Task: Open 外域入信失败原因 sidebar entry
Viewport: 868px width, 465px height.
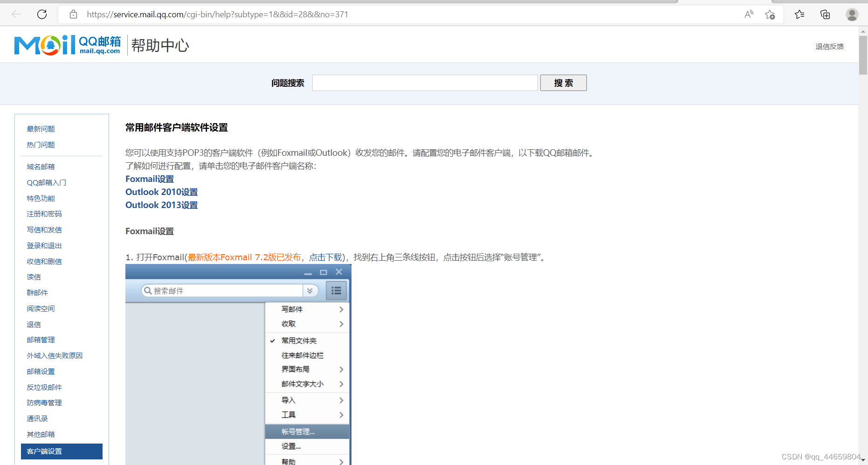Action: coord(55,355)
